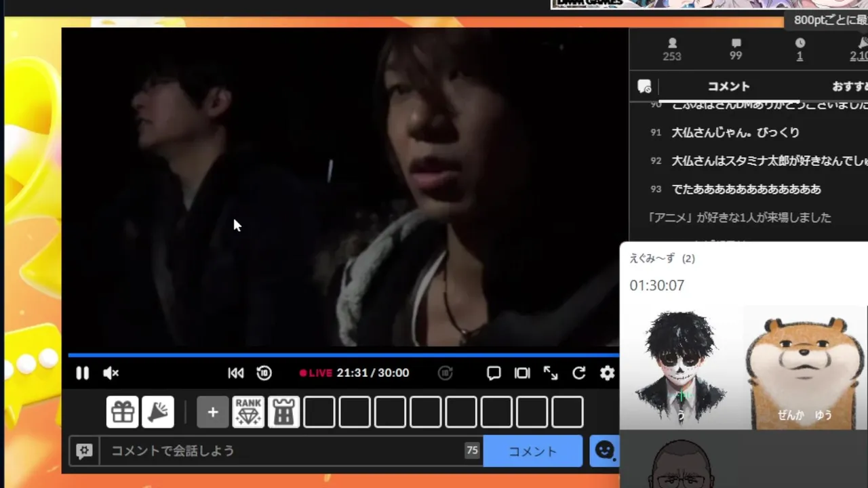Seek on the blue progress bar
The height and width of the screenshot is (488, 868).
click(343, 354)
